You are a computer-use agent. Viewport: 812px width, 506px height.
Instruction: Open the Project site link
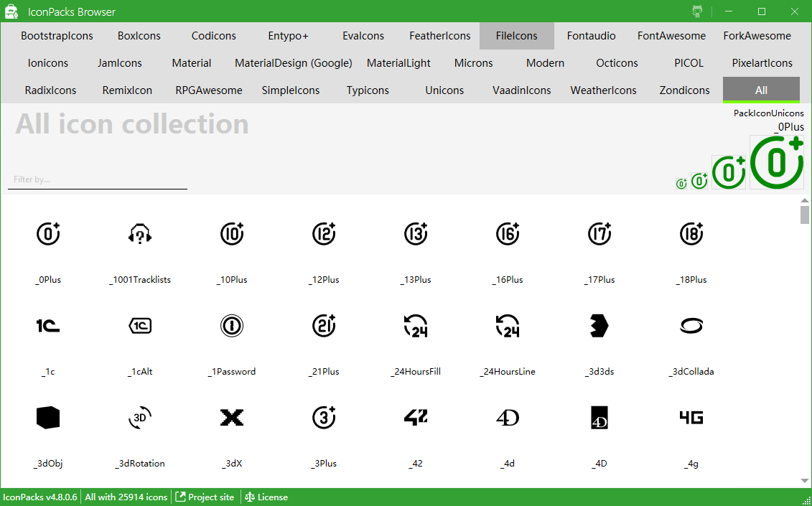pyautogui.click(x=205, y=497)
